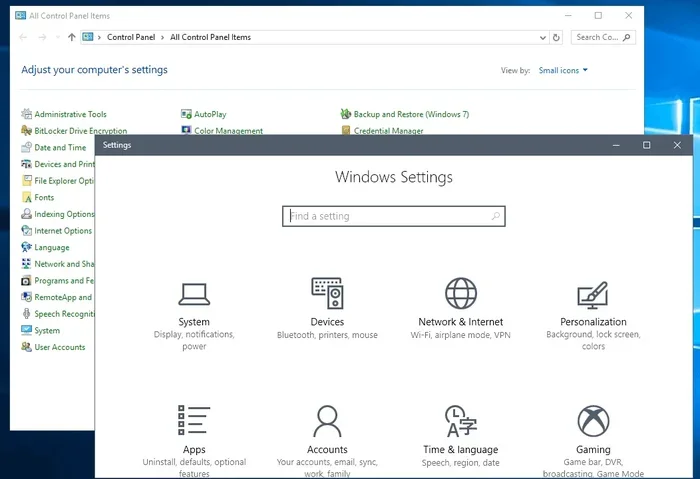Image resolution: width=700 pixels, height=479 pixels.
Task: Open the Accounts person icon in Settings
Action: coord(327,421)
